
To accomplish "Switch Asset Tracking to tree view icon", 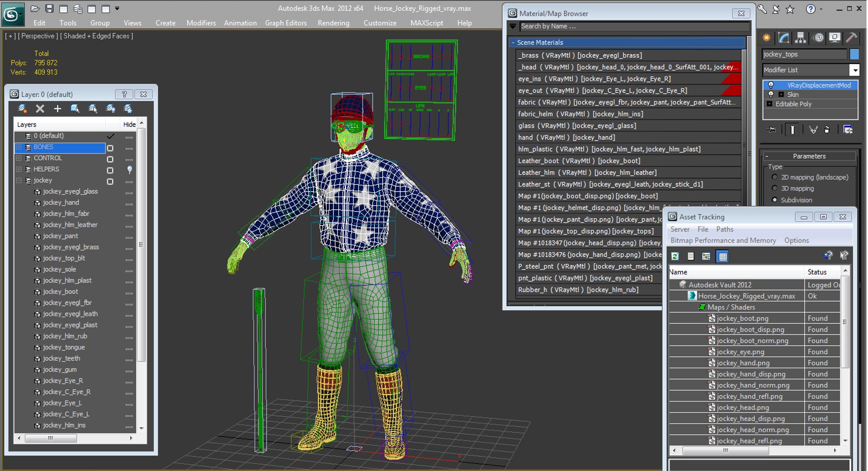I will coord(706,256).
